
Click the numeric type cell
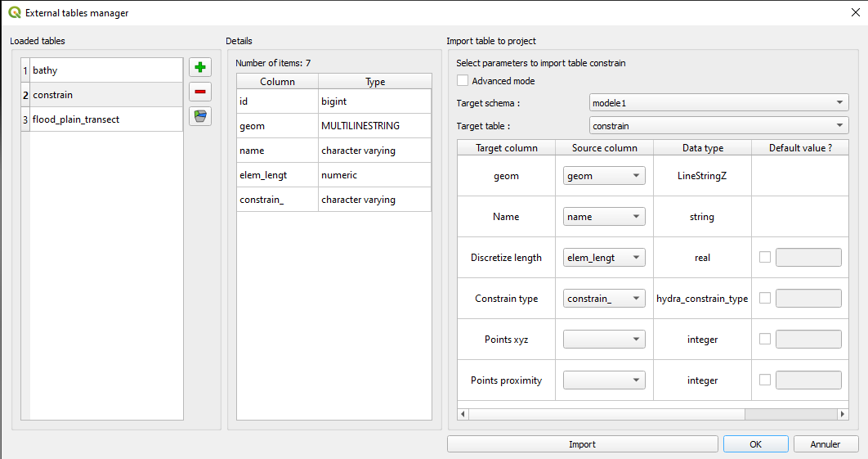pos(375,174)
